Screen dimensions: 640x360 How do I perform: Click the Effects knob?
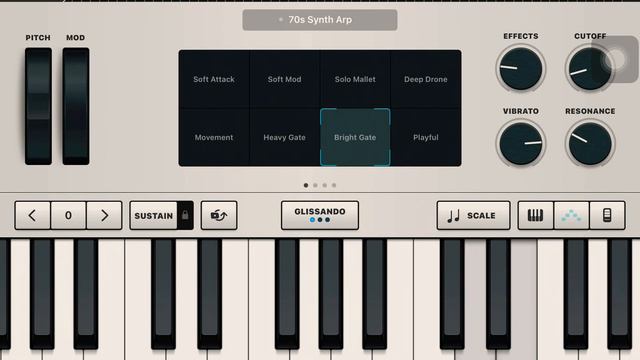(x=521, y=69)
